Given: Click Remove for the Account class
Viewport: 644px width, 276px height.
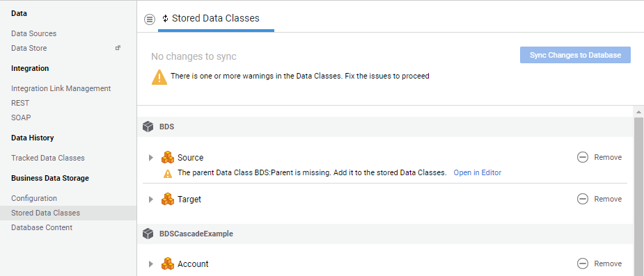Looking at the screenshot, I should click(x=608, y=263).
